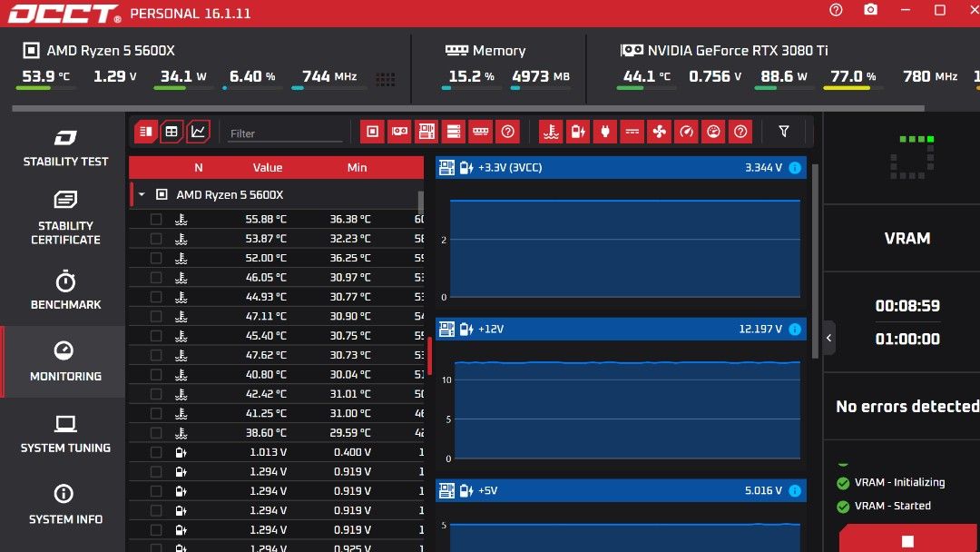Toggle the frequency gauge sensor type filter
This screenshot has height=552, width=980.
coord(686,132)
